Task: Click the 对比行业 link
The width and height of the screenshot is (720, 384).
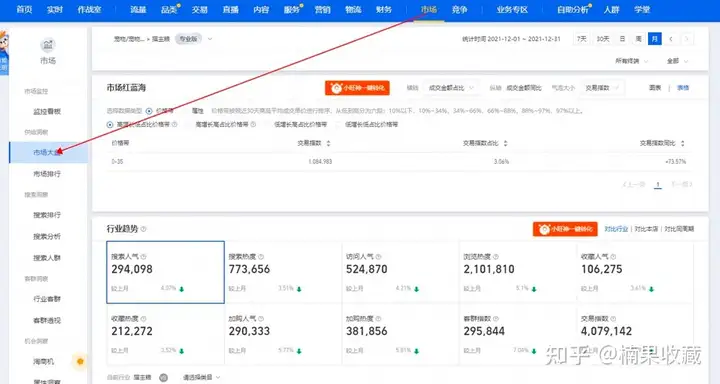Action: tap(616, 229)
